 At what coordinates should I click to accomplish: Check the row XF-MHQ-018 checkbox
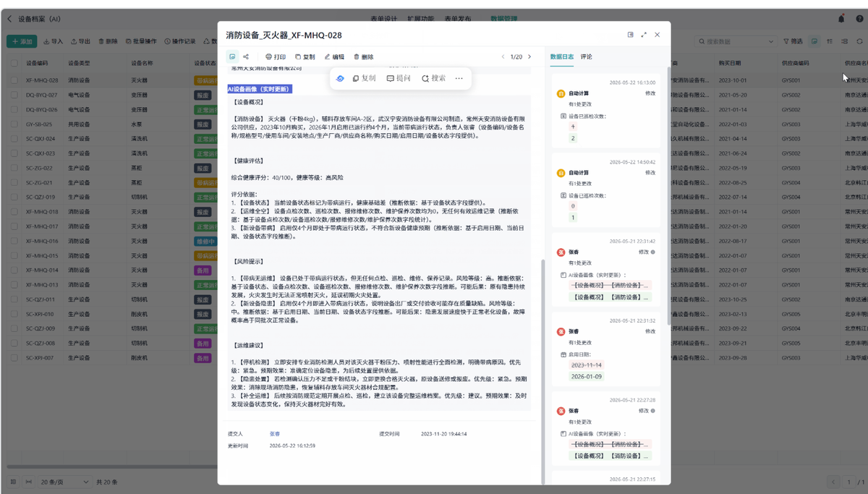pos(14,212)
